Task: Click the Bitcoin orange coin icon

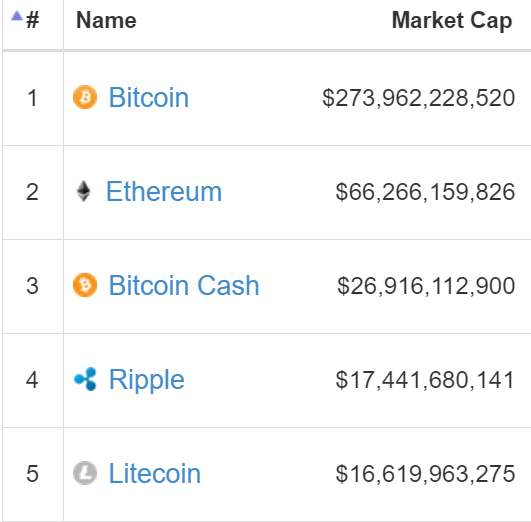Action: click(x=85, y=97)
